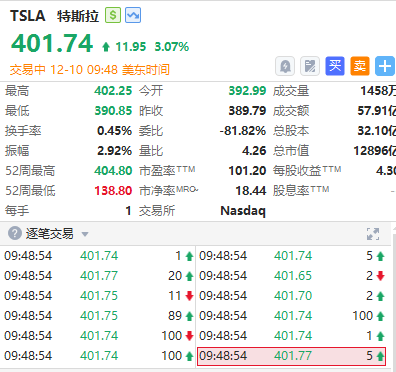The width and height of the screenshot is (396, 372).
Task: Click the 特斯拉 stock name
Action: (x=78, y=16)
